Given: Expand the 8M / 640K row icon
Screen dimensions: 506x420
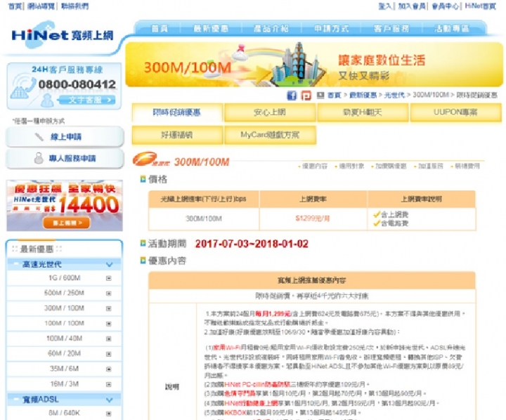Looking at the screenshot, I should point(109,413).
